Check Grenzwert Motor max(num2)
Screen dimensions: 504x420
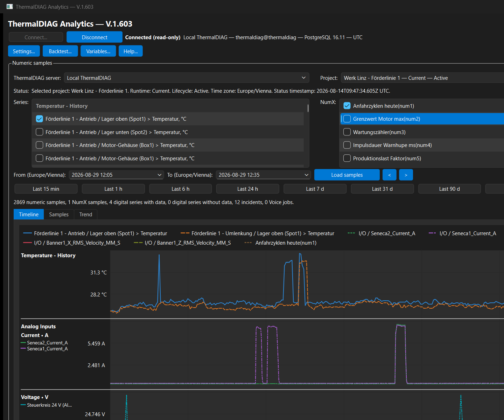pos(347,119)
